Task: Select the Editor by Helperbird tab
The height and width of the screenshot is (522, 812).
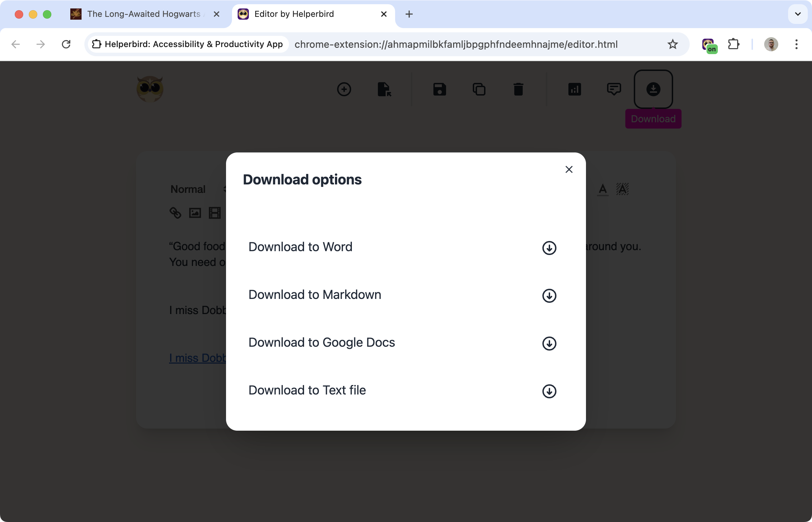Action: pyautogui.click(x=294, y=14)
